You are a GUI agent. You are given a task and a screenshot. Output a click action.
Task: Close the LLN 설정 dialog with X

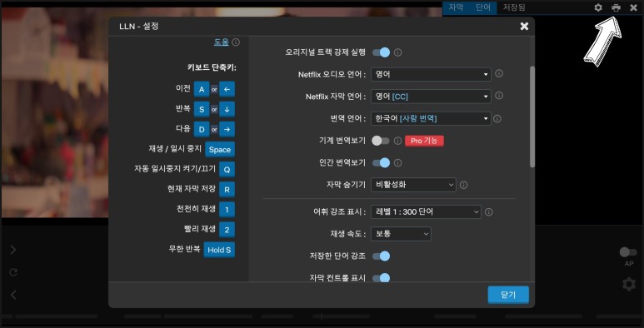coord(524,27)
